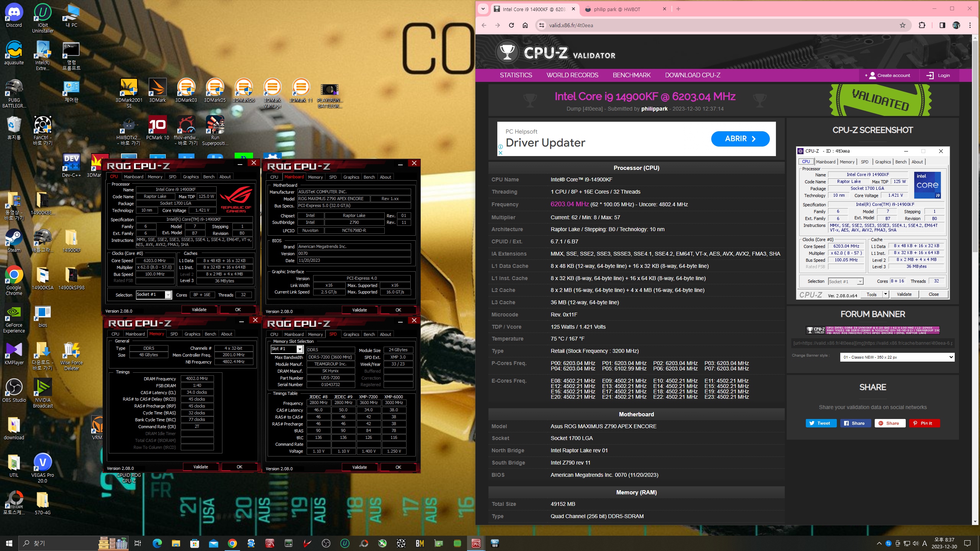980x551 pixels.
Task: Reload the page in Chrome
Action: 511,25
